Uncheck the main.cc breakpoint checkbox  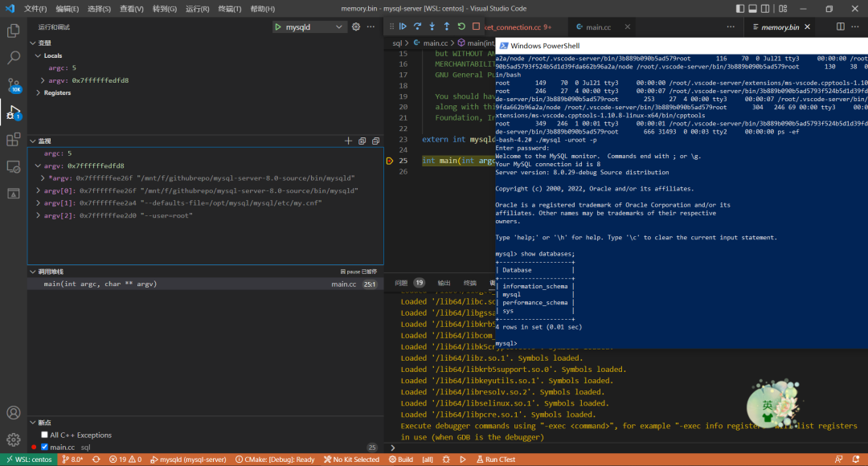pos(45,447)
